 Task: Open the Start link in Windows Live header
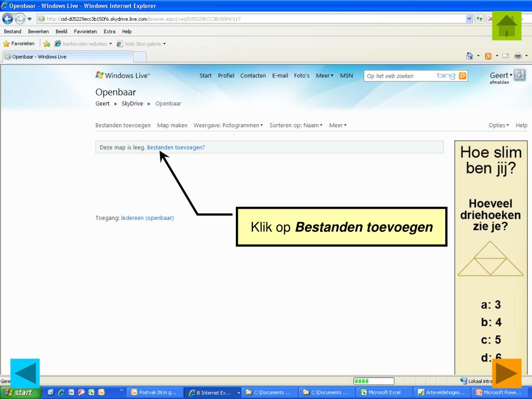point(205,76)
